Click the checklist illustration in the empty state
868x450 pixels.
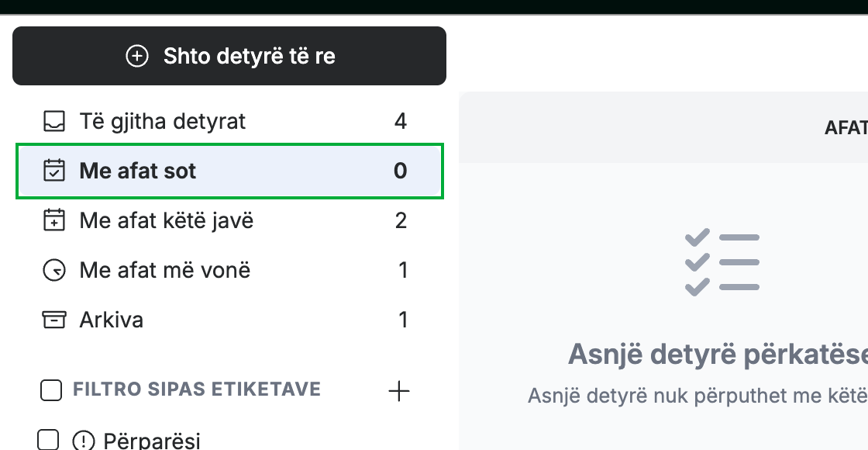pos(722,261)
